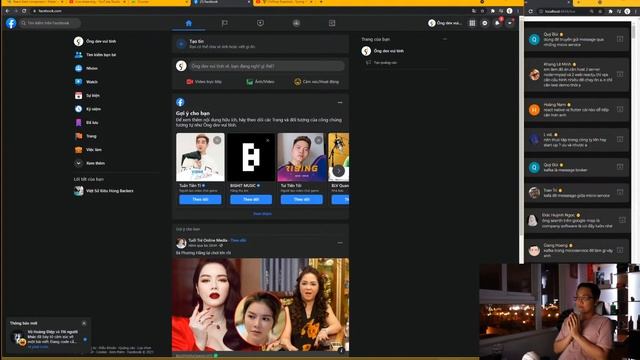The width and height of the screenshot is (640, 360).
Task: Open Tìm kiếm bạn bè friends icon
Action: (79, 55)
